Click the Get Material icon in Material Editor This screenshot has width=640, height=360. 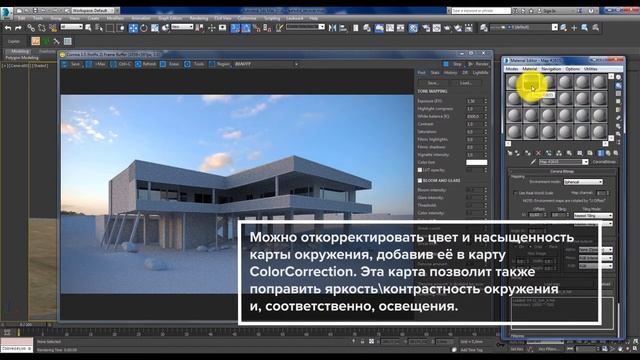[510, 153]
